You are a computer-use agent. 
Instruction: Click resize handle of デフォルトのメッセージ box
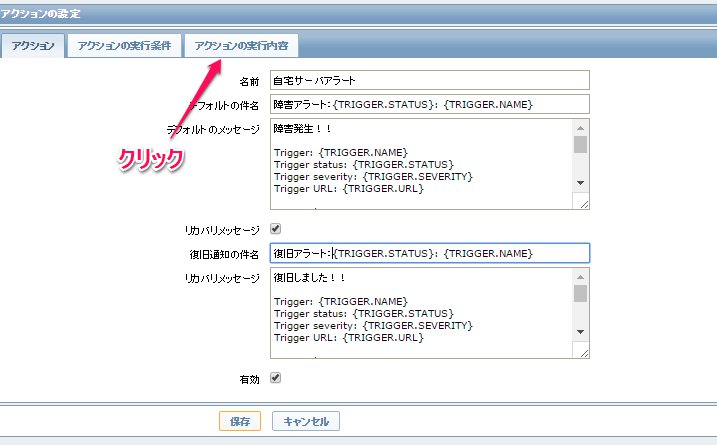coord(583,203)
